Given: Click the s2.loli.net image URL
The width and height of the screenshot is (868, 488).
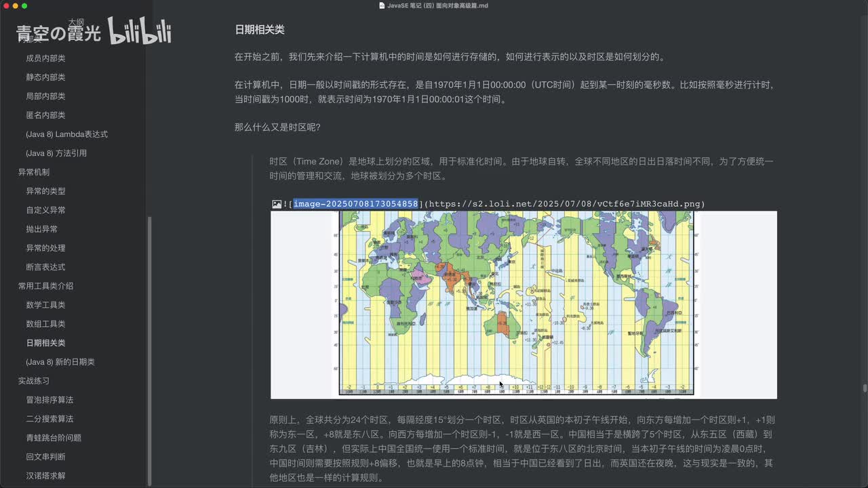Looking at the screenshot, I should tap(565, 204).
